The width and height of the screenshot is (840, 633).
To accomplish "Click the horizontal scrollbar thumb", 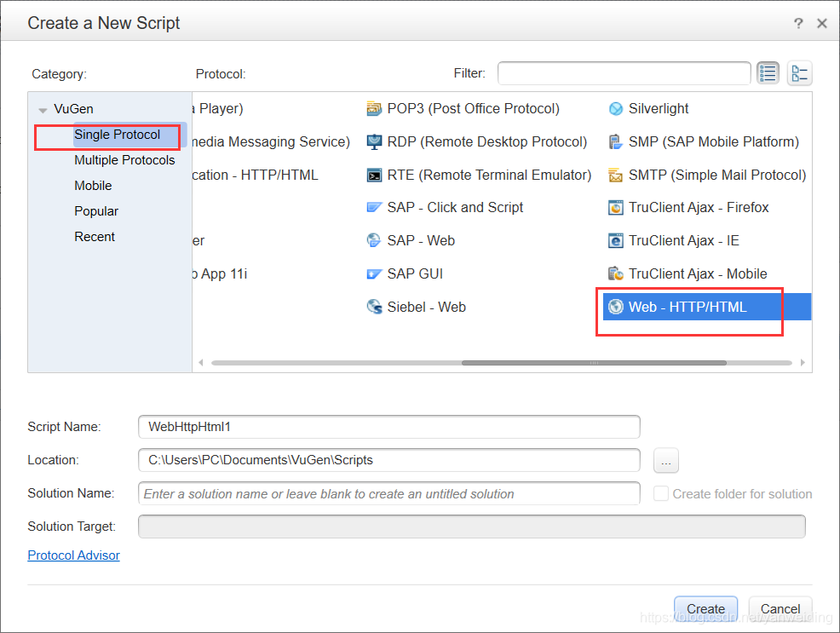I will [594, 363].
